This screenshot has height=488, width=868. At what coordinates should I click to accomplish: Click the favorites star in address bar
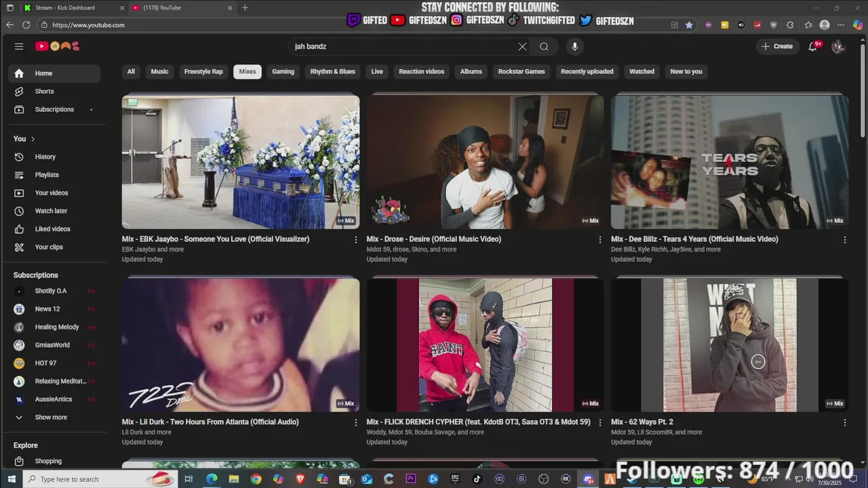690,25
